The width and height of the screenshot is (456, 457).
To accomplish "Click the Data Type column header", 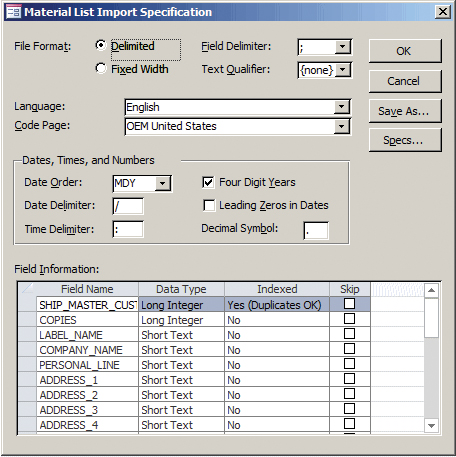I will (181, 289).
